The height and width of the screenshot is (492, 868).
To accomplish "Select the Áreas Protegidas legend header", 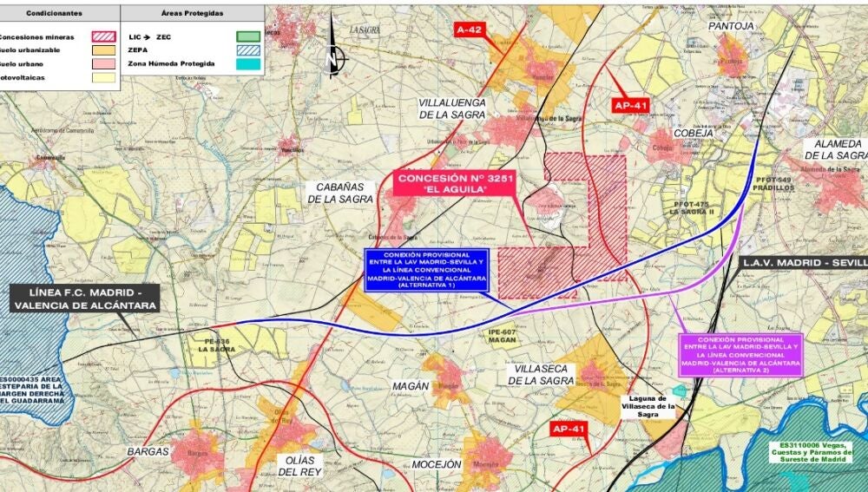I will click(192, 13).
